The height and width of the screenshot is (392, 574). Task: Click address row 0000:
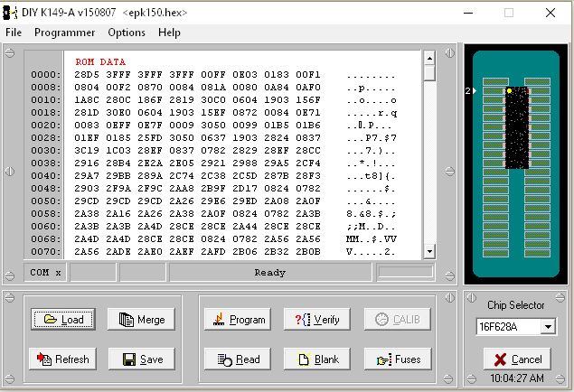click(x=45, y=75)
